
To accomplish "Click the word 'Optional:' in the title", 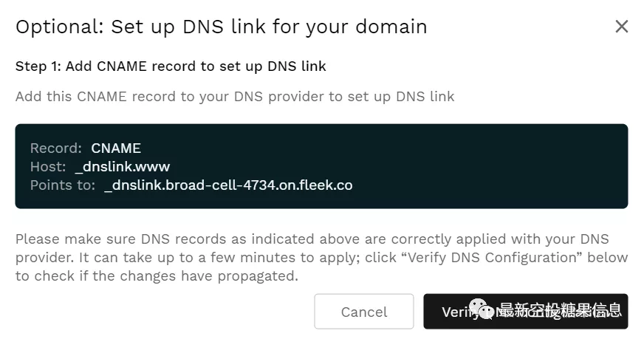I will click(x=60, y=27).
